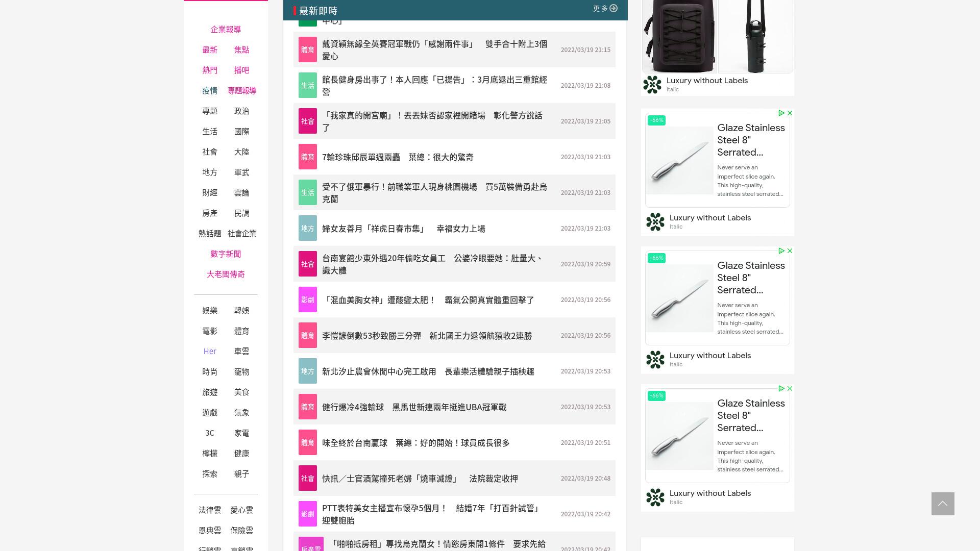Go to 電影 section in sidebar
This screenshot has width=980, height=551.
[x=210, y=331]
